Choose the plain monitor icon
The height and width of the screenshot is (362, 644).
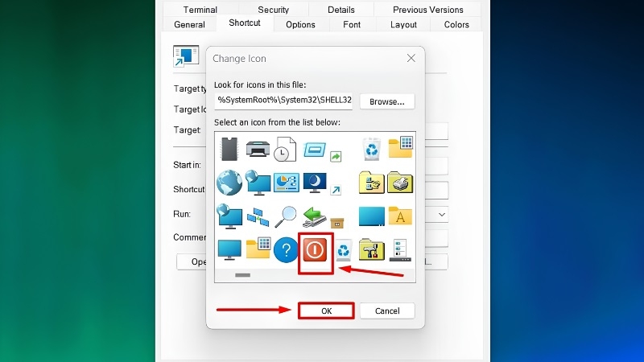[229, 249]
